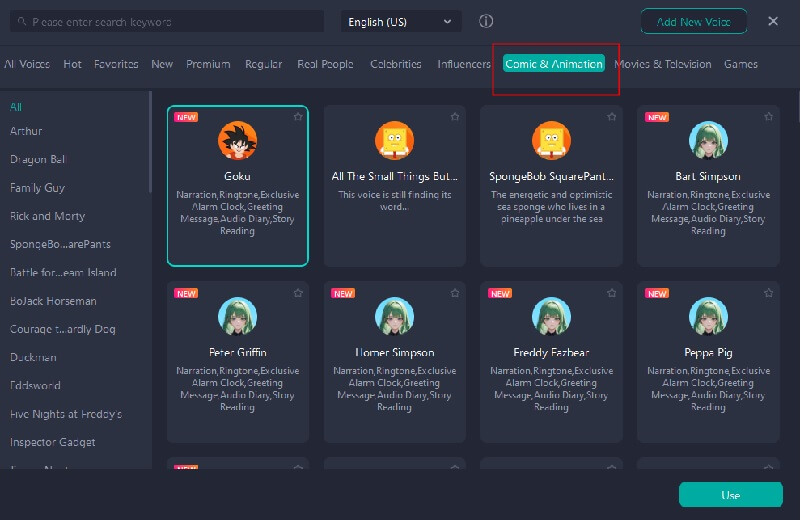
Task: Click the Homer Simpson avatar image
Action: coord(394,317)
